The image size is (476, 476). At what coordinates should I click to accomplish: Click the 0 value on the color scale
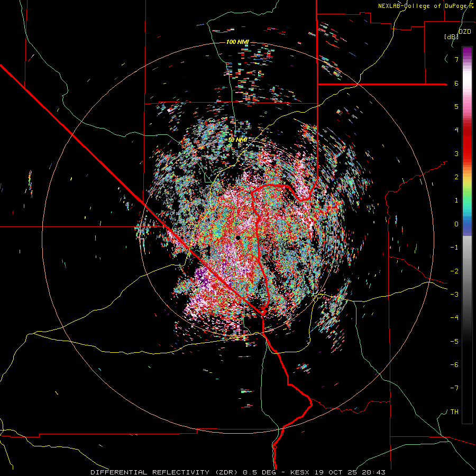tap(456, 224)
